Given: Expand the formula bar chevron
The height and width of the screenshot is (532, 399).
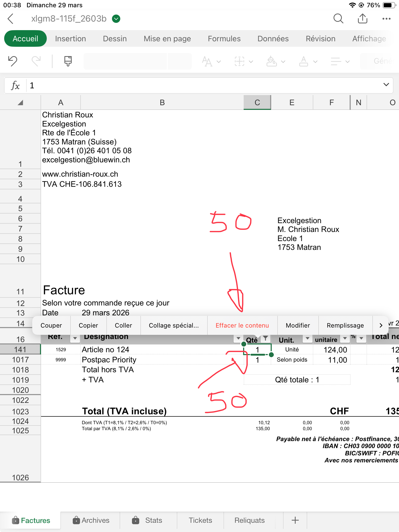Looking at the screenshot, I should coord(386,85).
